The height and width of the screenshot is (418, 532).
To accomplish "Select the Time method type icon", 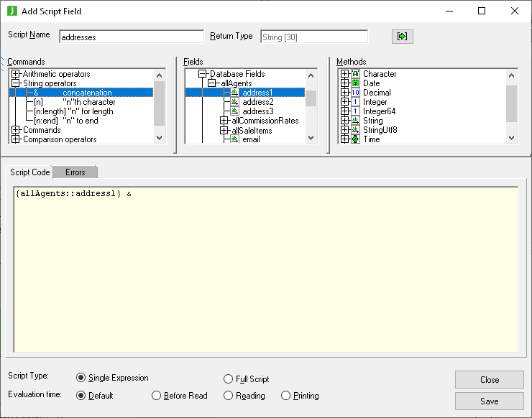I will pos(355,139).
